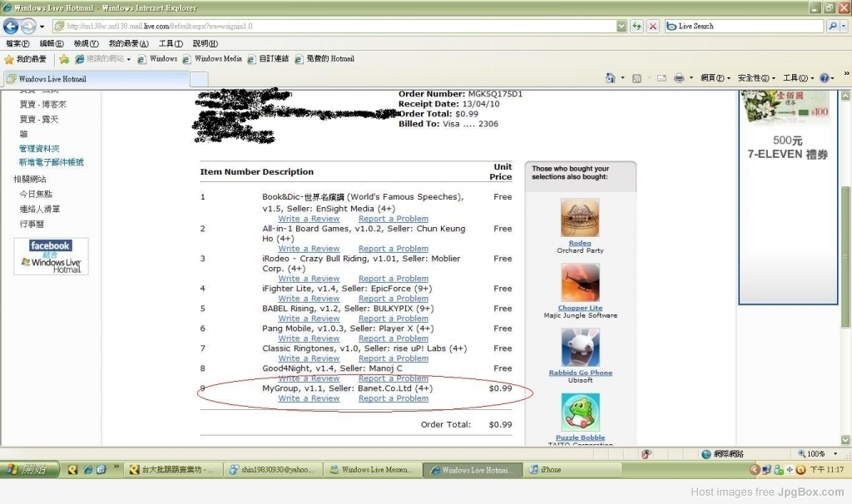Screen dimensions: 852x504
Task: Open the zoom level 100% dropdown
Action: pos(830,454)
